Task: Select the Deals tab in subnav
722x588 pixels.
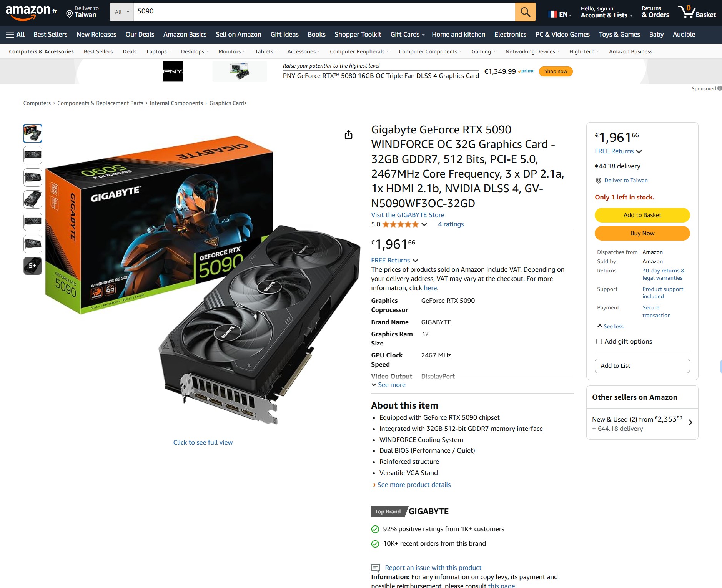Action: (x=130, y=51)
